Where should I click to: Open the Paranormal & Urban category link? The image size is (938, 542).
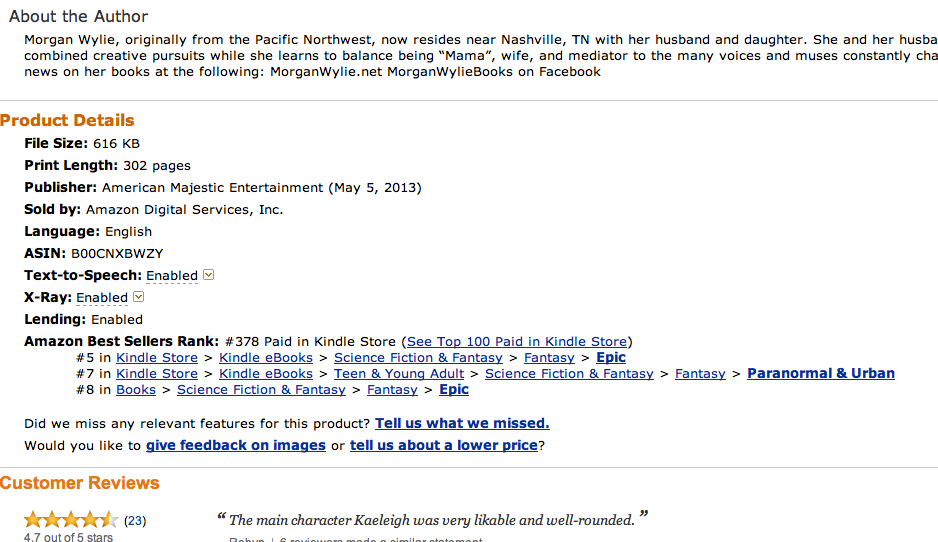tap(821, 373)
